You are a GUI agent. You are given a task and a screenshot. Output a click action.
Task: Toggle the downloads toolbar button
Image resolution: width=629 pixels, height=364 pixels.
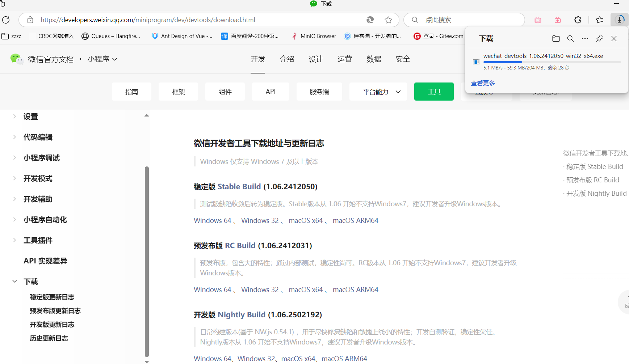(x=620, y=20)
